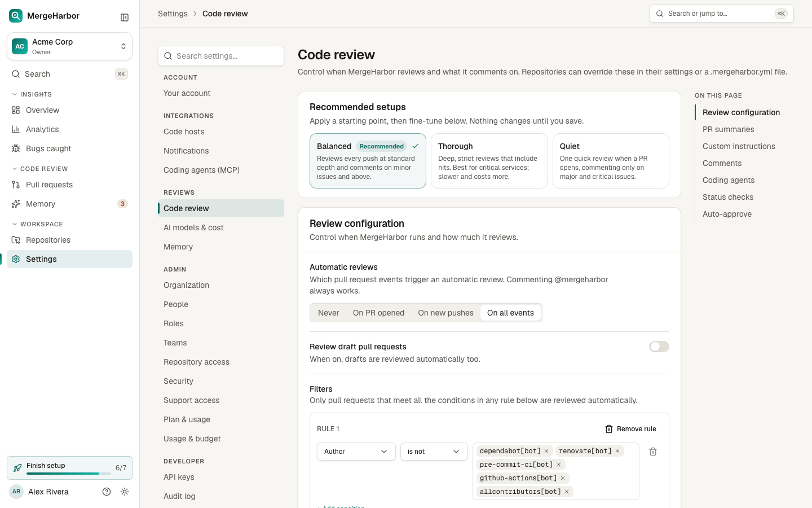The height and width of the screenshot is (508, 812).
Task: Collapse the sidebar with the panel icon
Action: [125, 17]
